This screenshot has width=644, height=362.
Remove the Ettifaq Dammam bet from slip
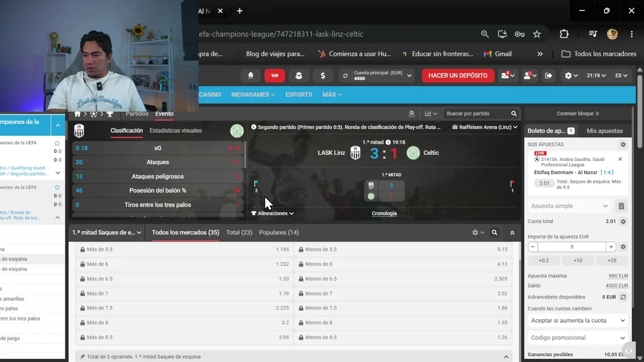[x=620, y=159]
